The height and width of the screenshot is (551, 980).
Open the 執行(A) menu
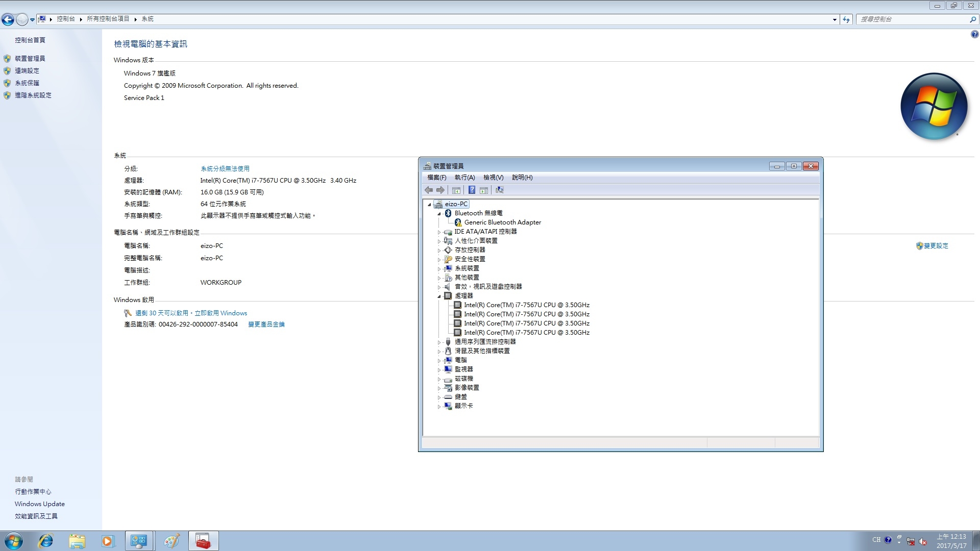(464, 178)
